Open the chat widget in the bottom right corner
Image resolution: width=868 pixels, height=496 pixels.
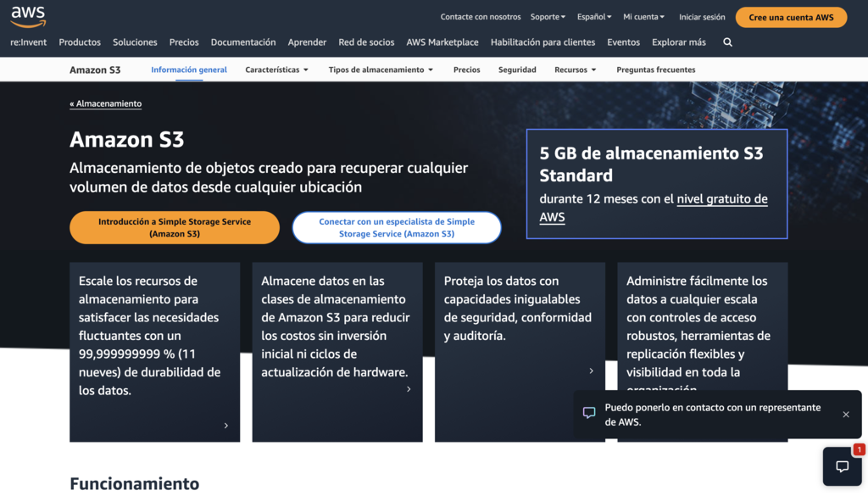click(842, 466)
